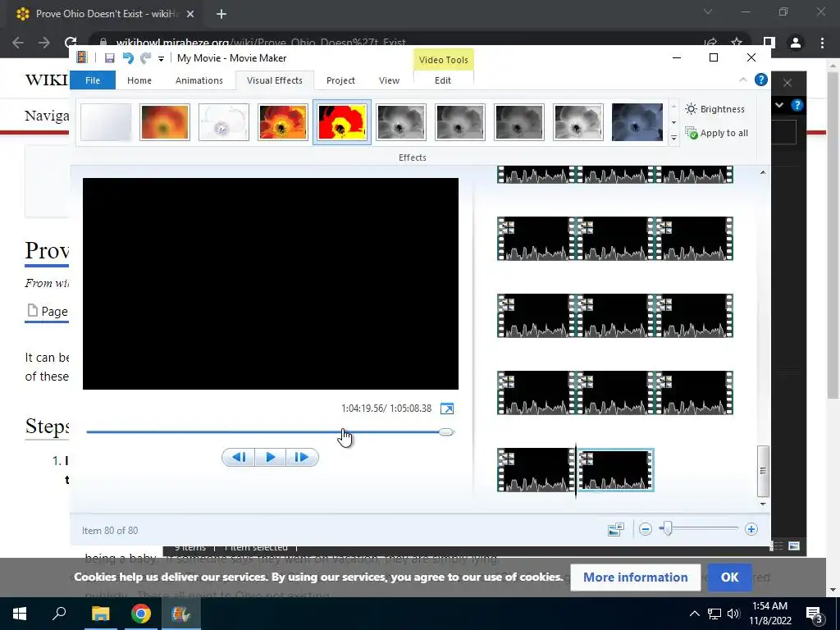Open Windows taskbar search

pyautogui.click(x=59, y=614)
